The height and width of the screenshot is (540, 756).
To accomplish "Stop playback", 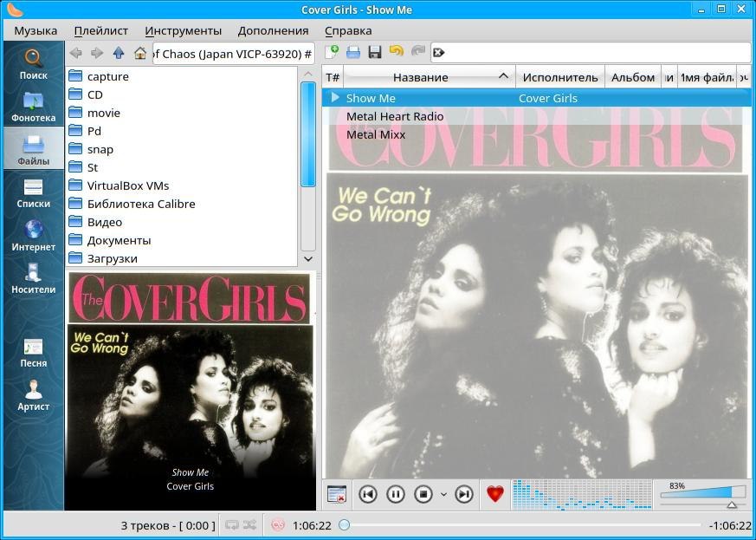I will click(423, 494).
